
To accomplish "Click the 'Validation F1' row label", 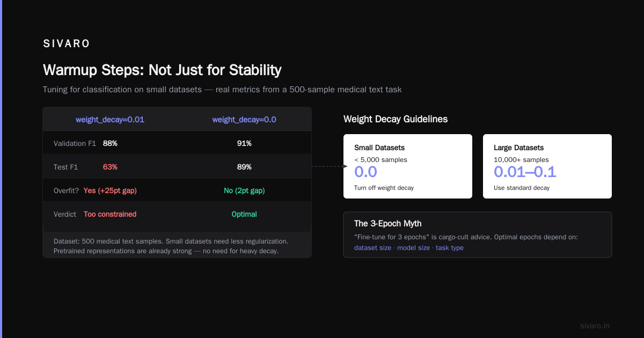I will coord(75,143).
